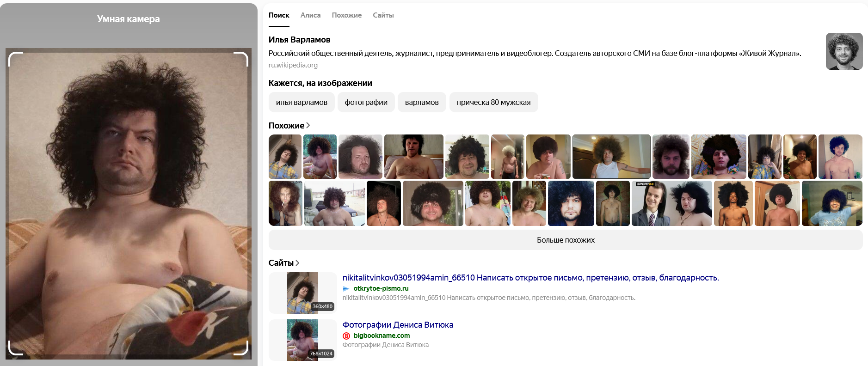The height and width of the screenshot is (366, 868).
Task: Open the wide kitchen similar image thumbnail
Action: (x=611, y=157)
